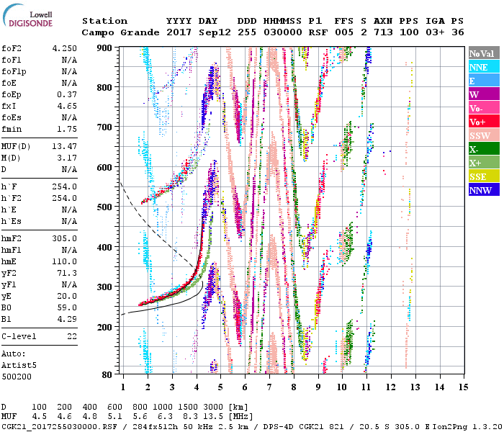Screen dimensions: 504x432
Task: Click the time 030000 in header
Action: point(283,32)
